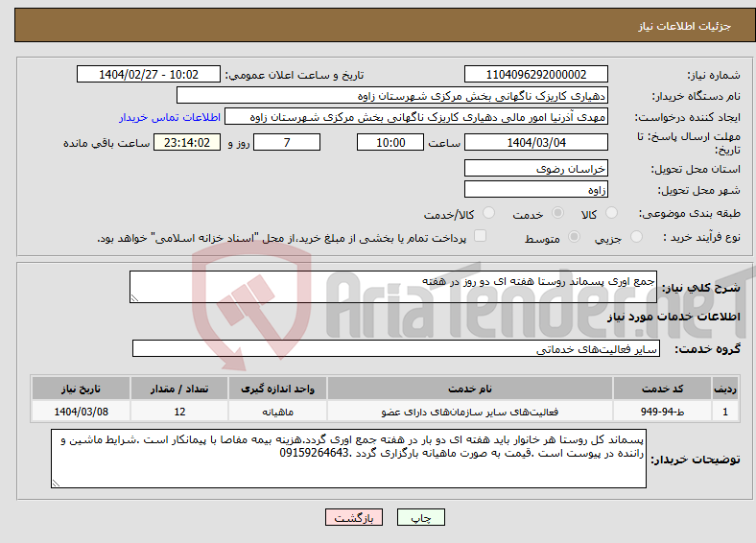Screen dimensions: 756x543
Task: Click the ردیف column header
Action: tap(725, 389)
